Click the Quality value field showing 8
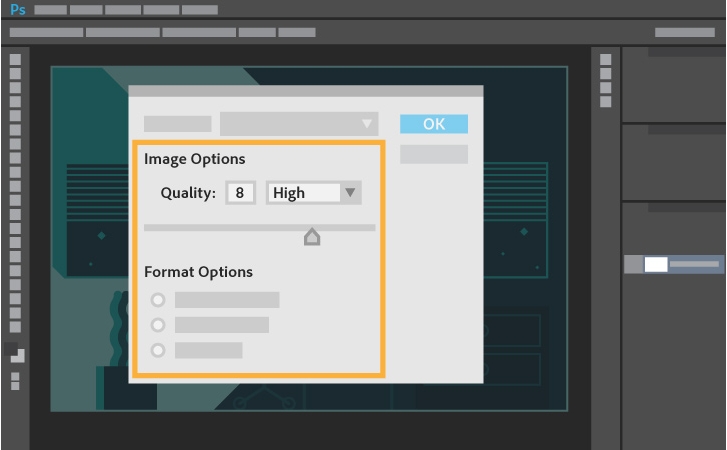Screen dimensions: 727x450 (240, 193)
